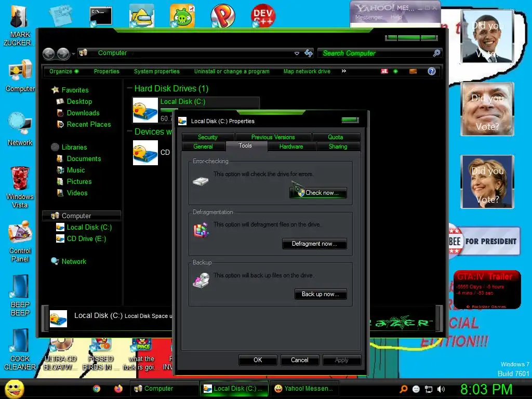
Task: Click the Back arrow in Computer window
Action: coord(48,54)
